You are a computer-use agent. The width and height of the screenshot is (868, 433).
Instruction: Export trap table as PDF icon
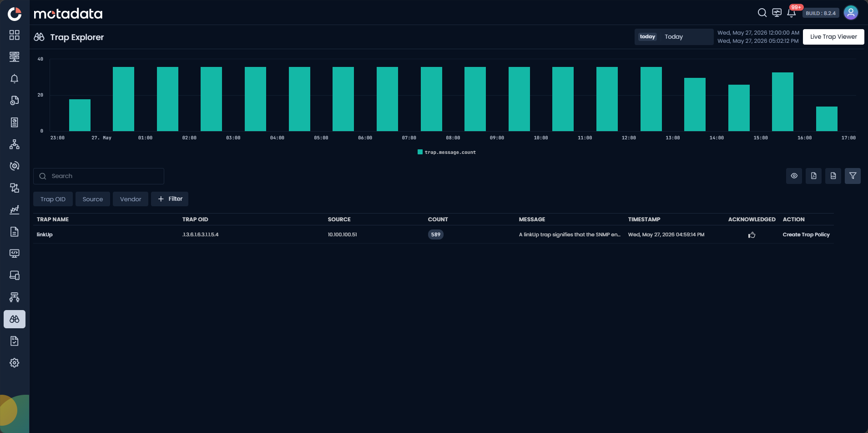tap(813, 176)
